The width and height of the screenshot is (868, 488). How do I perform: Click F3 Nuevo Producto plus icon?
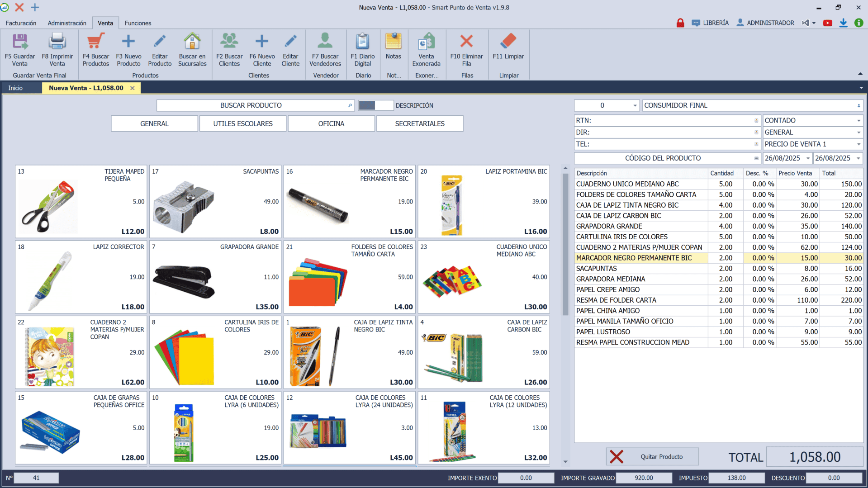tap(128, 41)
